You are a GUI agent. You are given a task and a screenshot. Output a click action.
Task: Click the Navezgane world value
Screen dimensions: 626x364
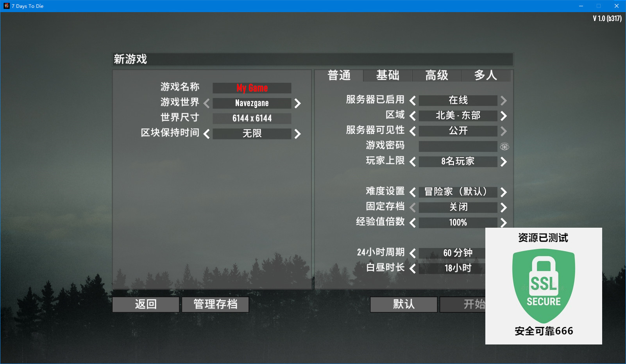coord(252,103)
